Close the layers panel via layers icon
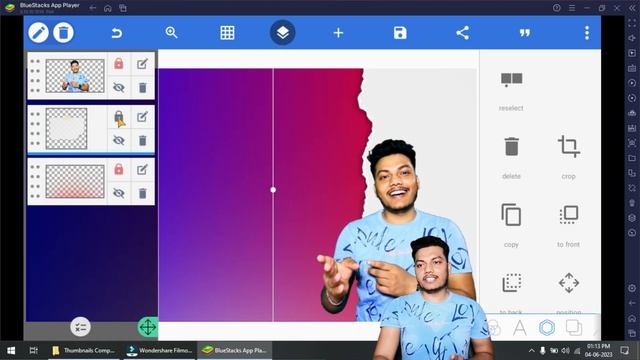The image size is (640, 360). pos(282,33)
